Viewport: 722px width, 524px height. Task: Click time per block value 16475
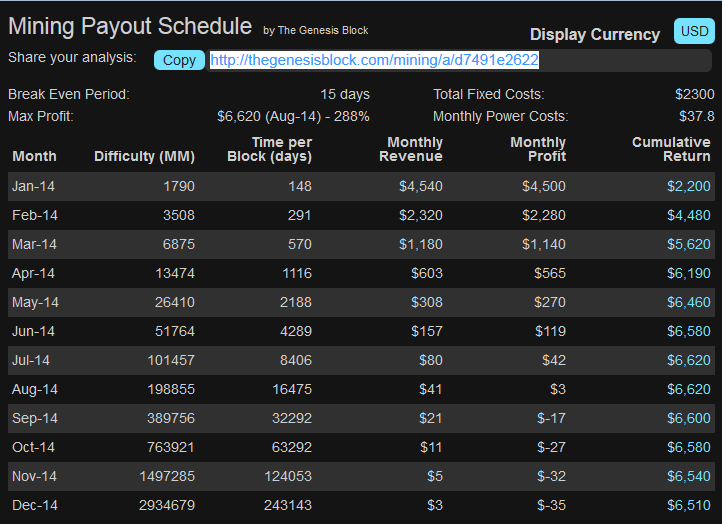[292, 389]
